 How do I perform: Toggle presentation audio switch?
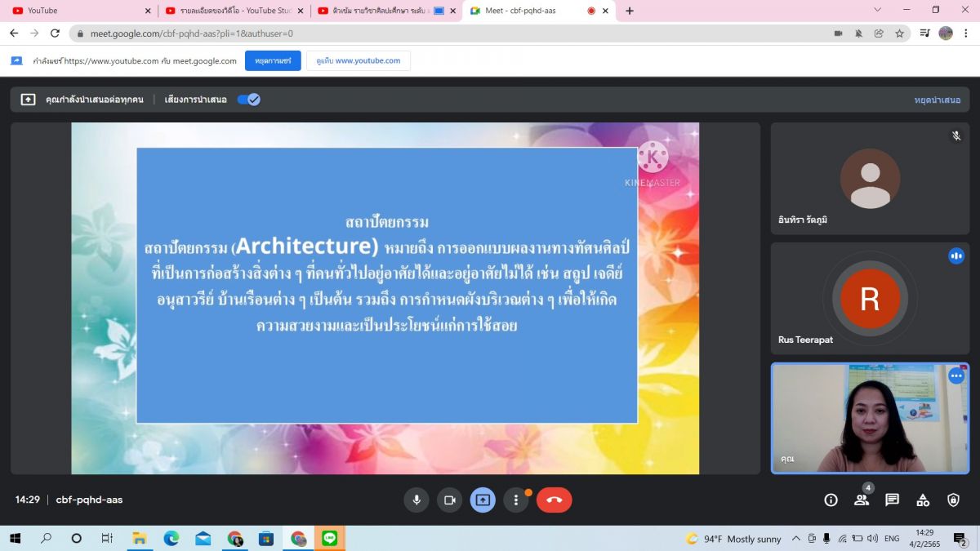[x=248, y=100]
